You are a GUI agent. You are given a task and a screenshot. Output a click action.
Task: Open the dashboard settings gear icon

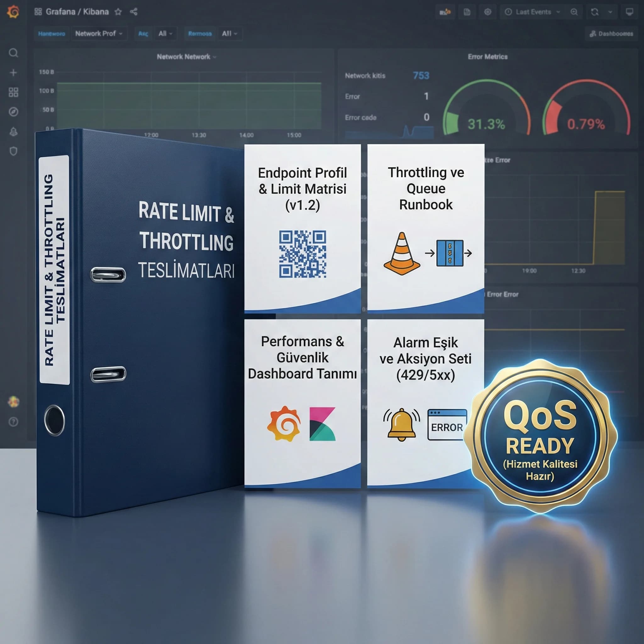pos(488,12)
